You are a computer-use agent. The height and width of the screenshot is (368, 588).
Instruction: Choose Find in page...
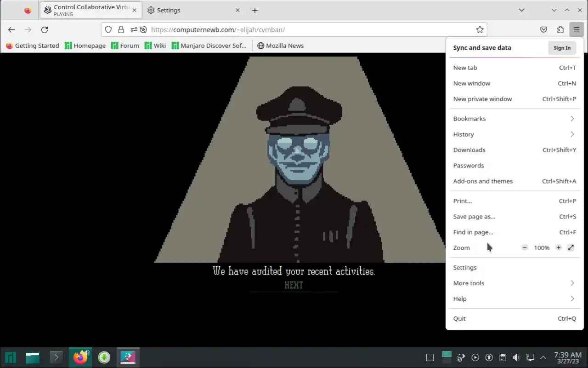(x=514, y=232)
